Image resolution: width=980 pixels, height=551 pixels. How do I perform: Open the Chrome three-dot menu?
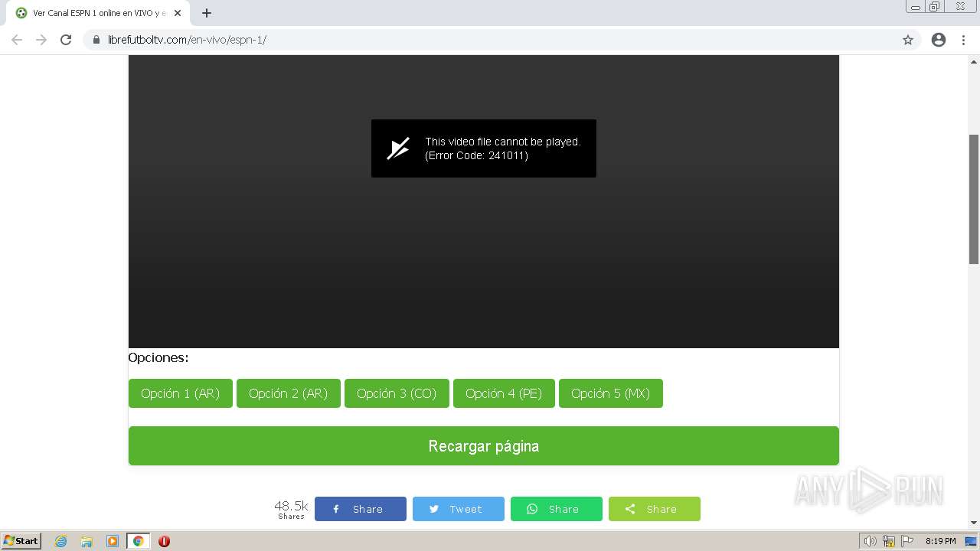coord(963,40)
